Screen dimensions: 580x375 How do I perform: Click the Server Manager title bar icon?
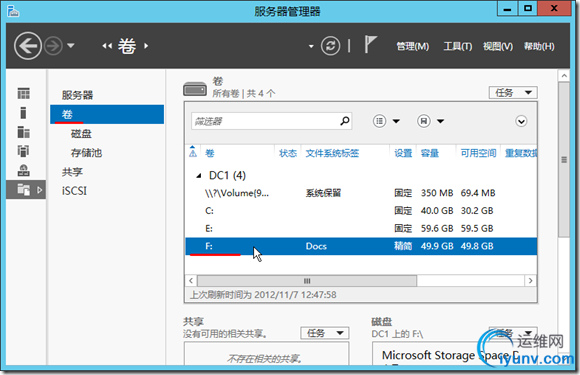click(x=13, y=11)
